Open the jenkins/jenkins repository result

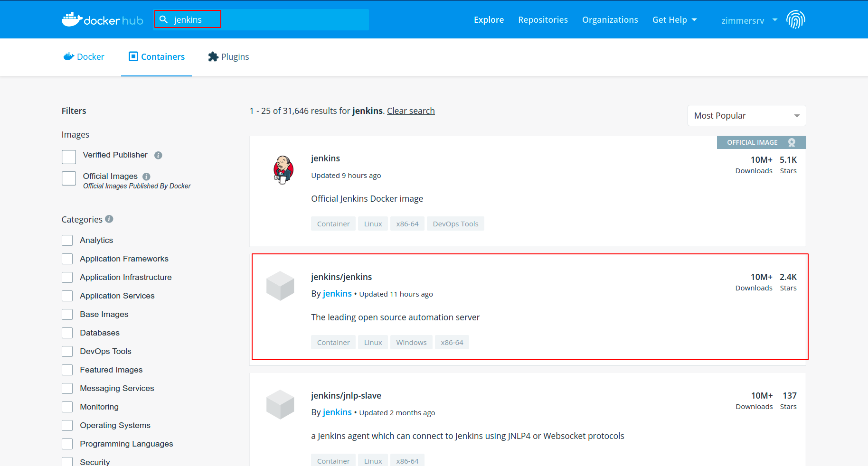(x=341, y=277)
